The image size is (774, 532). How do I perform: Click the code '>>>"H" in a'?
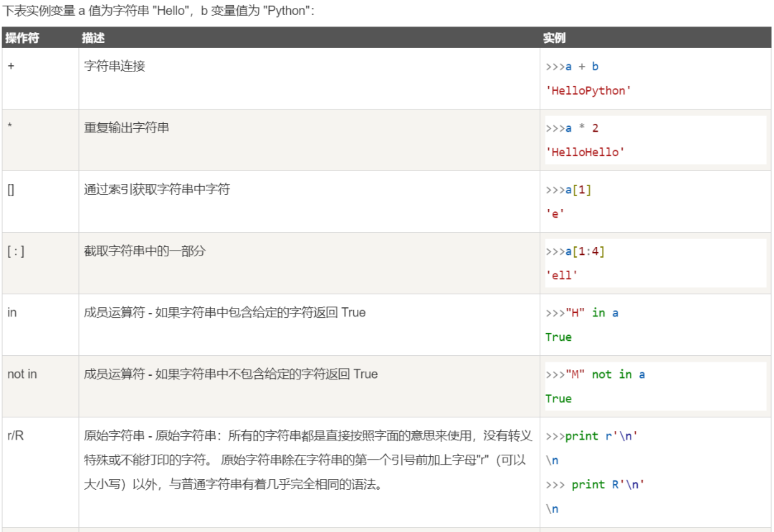pyautogui.click(x=582, y=313)
